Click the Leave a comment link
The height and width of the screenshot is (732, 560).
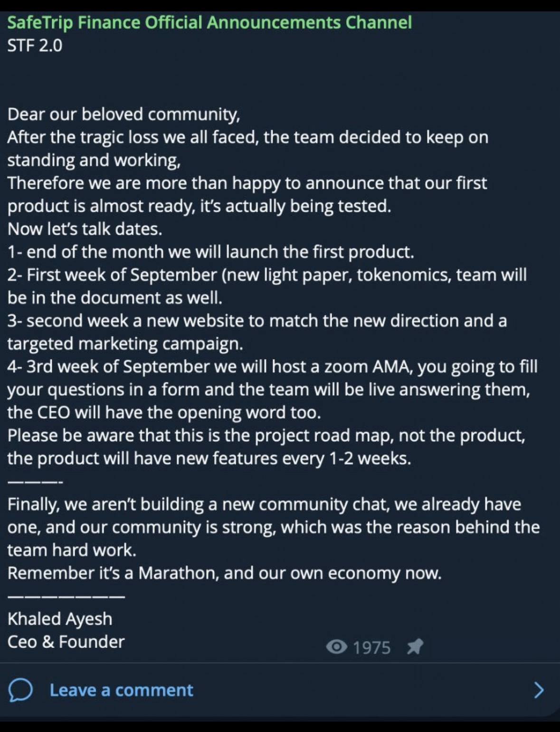pos(121,691)
